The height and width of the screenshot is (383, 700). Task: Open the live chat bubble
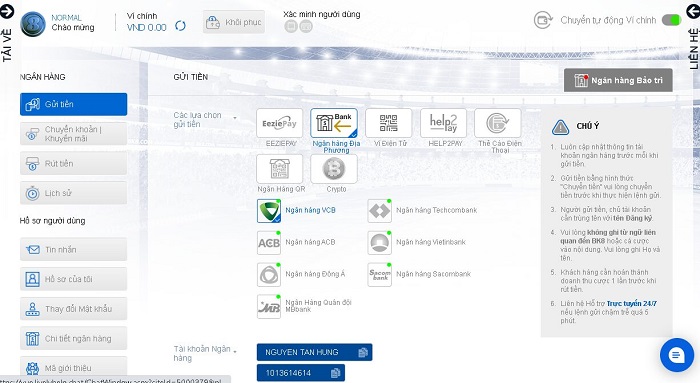click(x=677, y=355)
